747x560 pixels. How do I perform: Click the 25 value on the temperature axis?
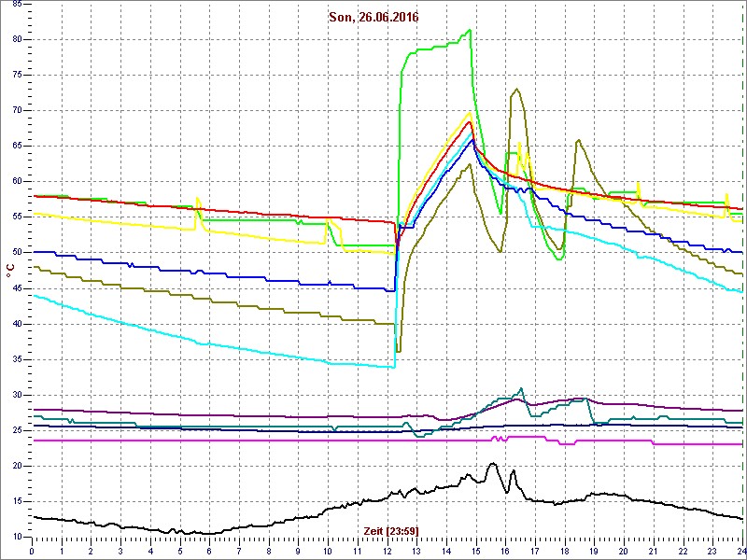pos(16,431)
